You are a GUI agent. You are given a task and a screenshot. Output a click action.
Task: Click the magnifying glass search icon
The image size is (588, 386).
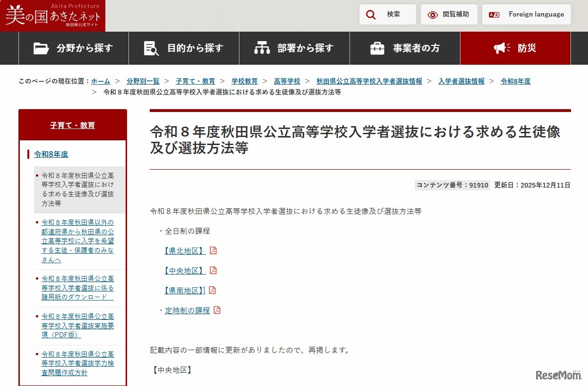point(371,15)
